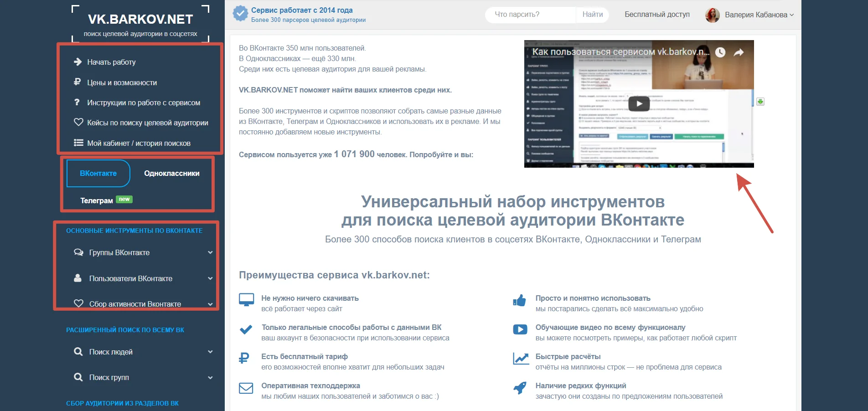Click Сбор аудитории из разделов ВК heading
Viewport: 868px width, 411px height.
[x=122, y=403]
